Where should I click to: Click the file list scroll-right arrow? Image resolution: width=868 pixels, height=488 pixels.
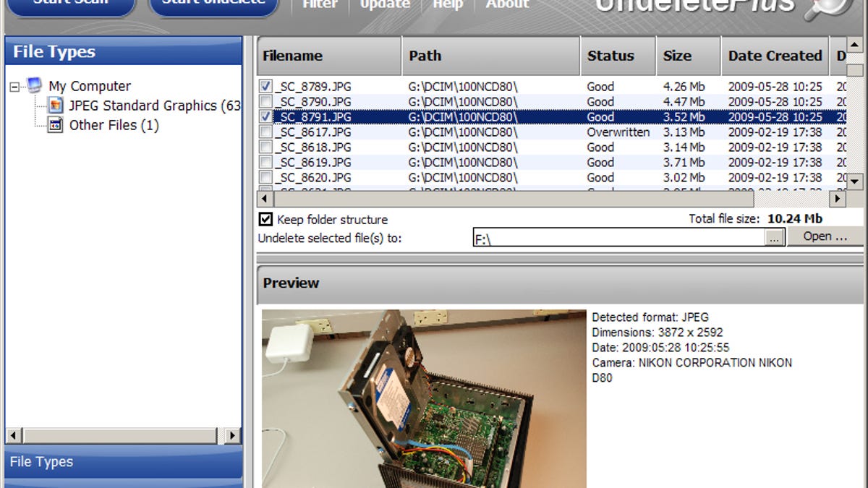(837, 197)
